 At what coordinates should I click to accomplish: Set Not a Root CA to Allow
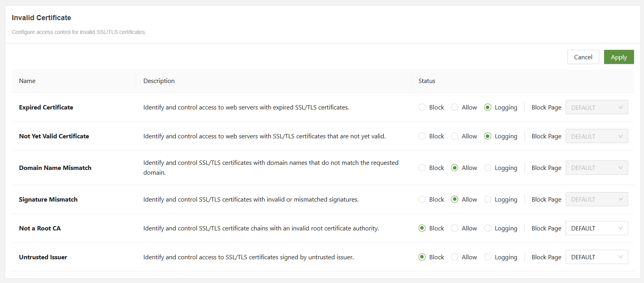455,228
